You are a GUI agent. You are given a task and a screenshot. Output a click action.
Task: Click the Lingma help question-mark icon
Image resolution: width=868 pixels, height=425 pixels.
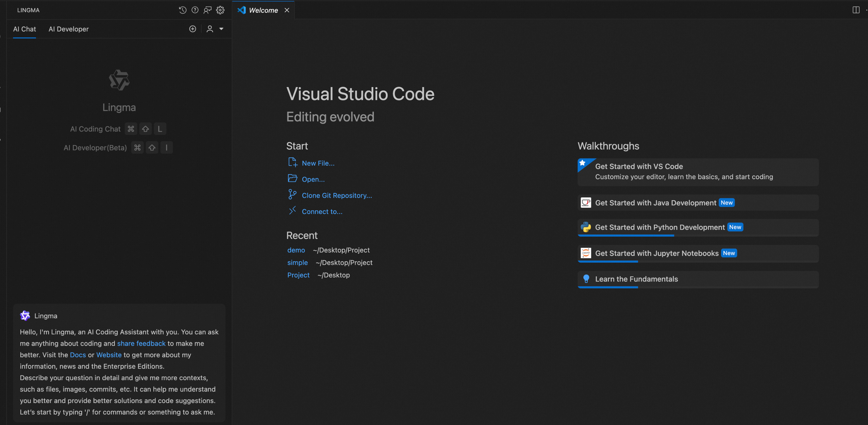coord(195,10)
